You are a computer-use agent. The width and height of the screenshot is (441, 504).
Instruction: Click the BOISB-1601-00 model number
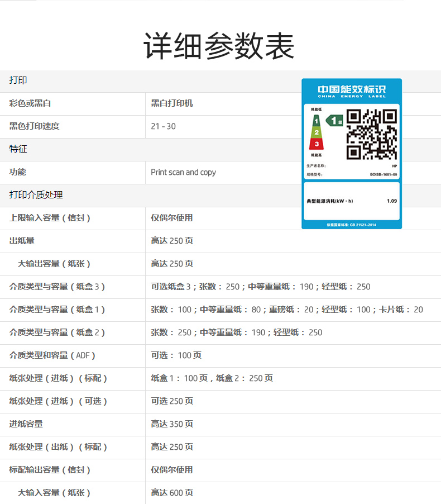384,174
